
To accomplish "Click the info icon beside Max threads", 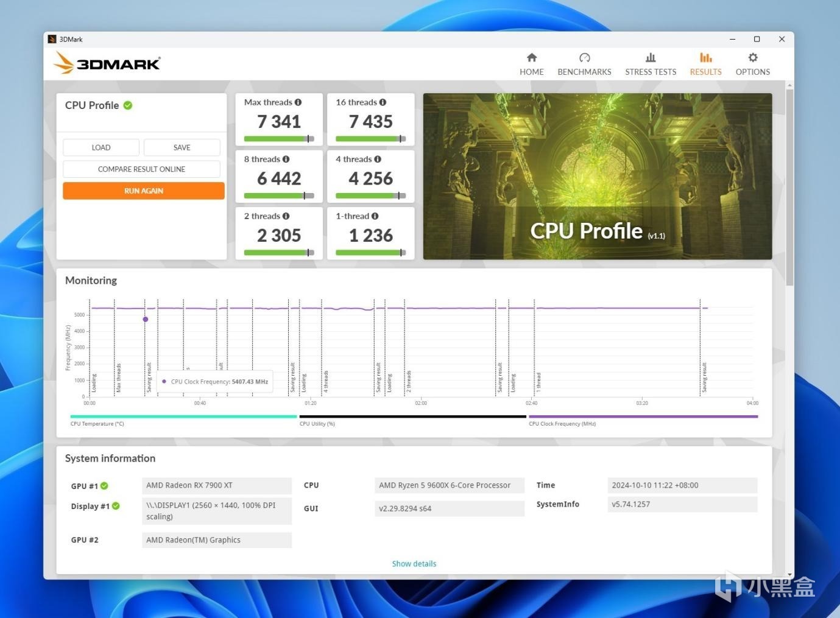I will pyautogui.click(x=298, y=102).
